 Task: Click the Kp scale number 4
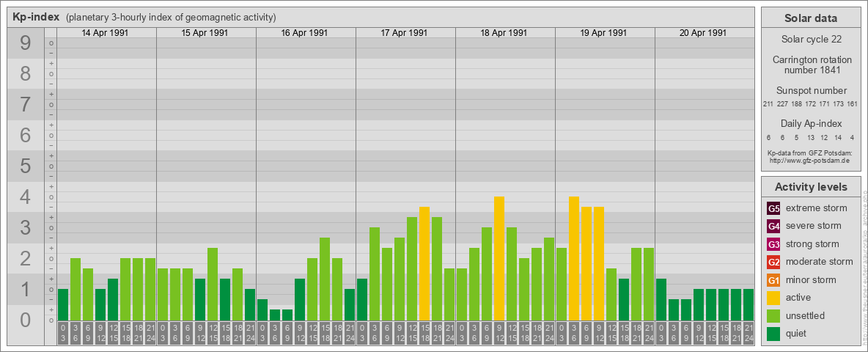tap(26, 197)
